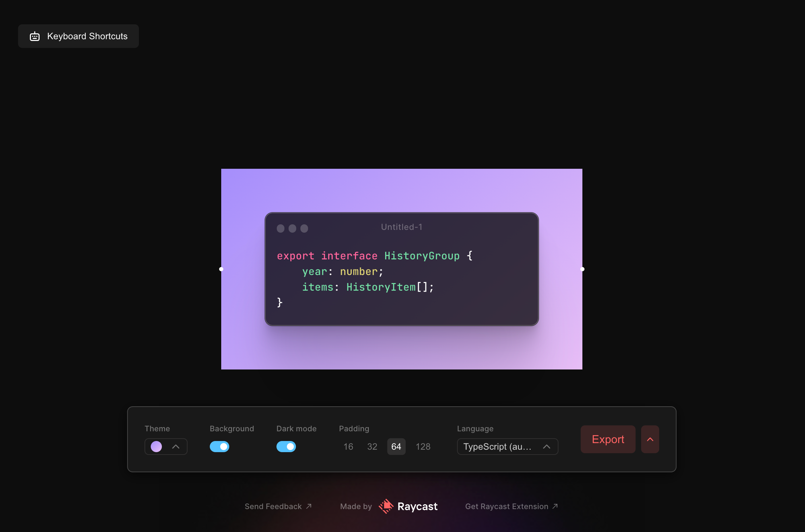Click the purple theme color swatch

[156, 447]
